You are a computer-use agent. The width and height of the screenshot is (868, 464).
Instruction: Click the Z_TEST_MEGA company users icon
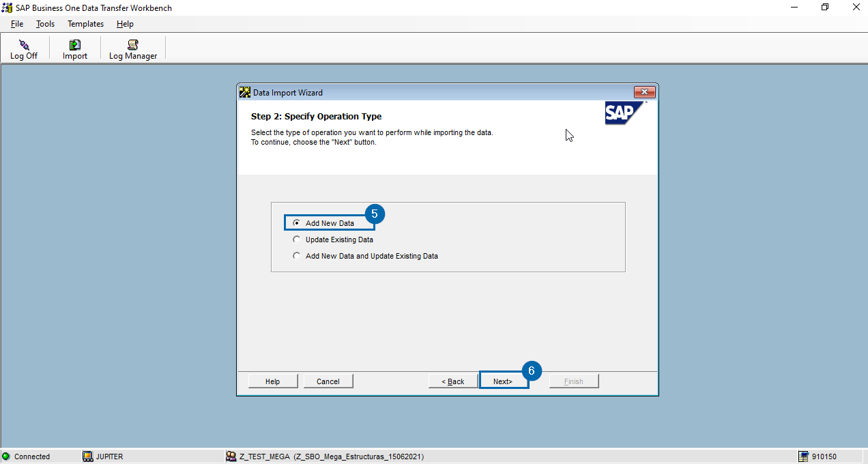coord(231,456)
